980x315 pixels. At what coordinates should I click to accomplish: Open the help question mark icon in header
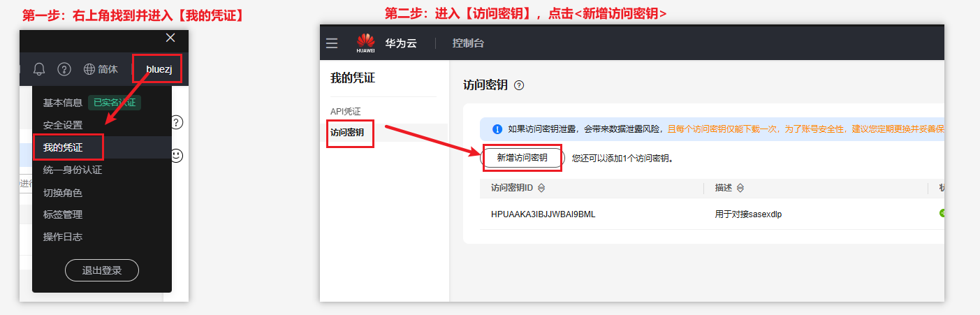coord(64,69)
